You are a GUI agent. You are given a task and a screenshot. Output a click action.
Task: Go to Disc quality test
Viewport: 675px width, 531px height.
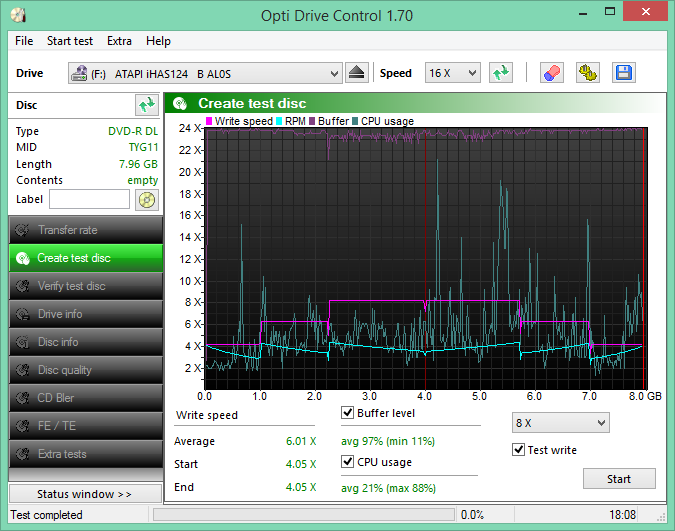coord(86,370)
